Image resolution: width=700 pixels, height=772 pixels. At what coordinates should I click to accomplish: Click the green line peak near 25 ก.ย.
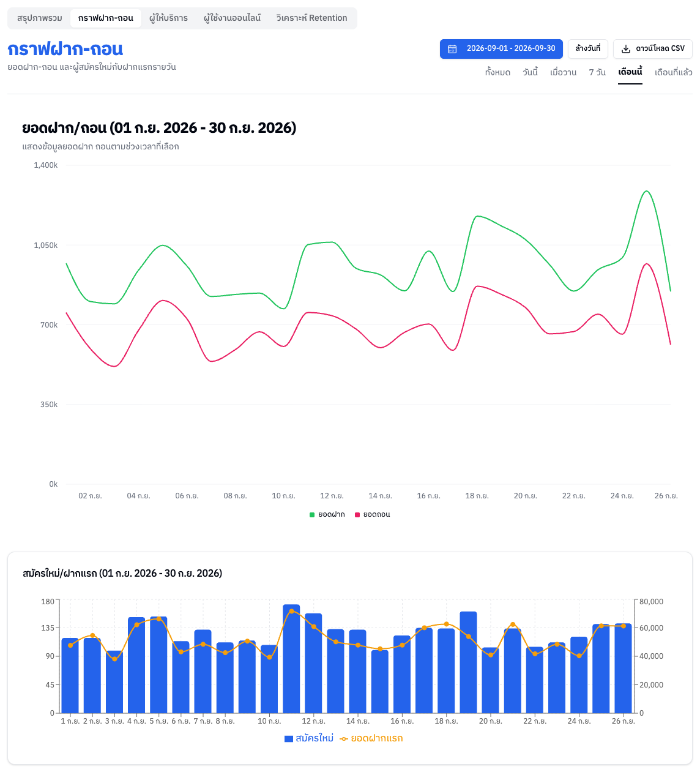(646, 191)
